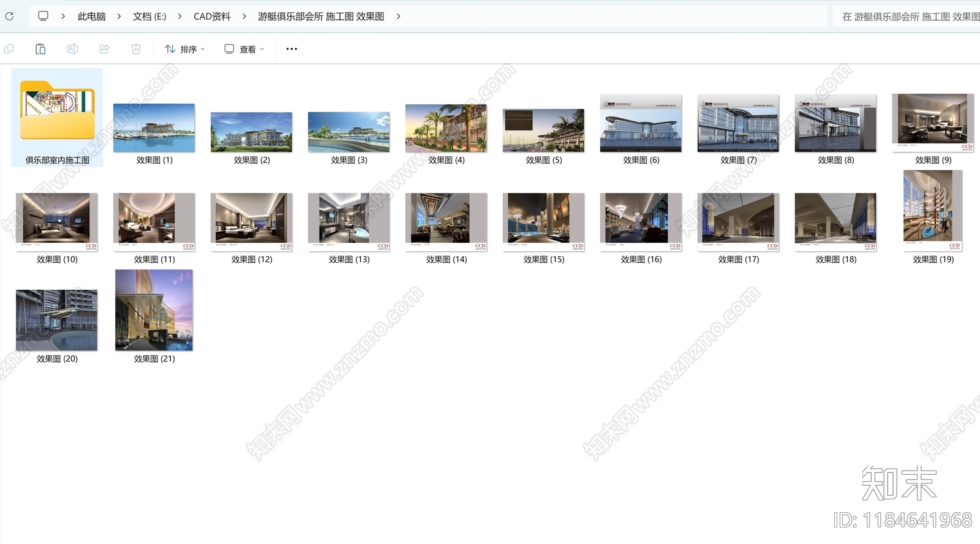Open the 查看 view dropdown
Screen dimensions: 980x544
(244, 49)
